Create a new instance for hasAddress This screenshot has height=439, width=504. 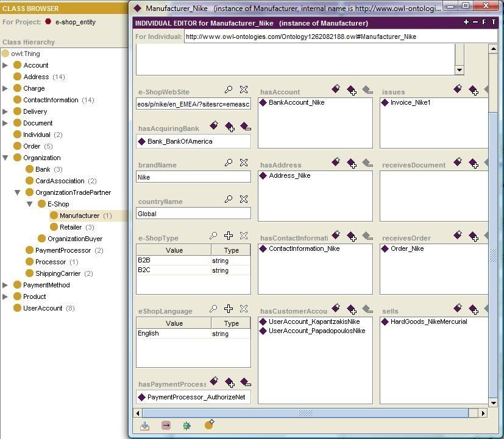click(x=336, y=162)
